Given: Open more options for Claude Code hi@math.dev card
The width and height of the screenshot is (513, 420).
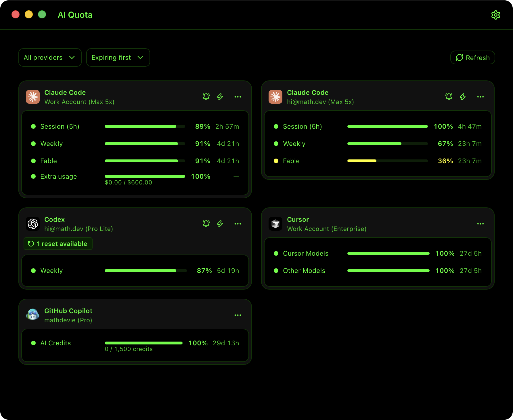Looking at the screenshot, I should 481,97.
